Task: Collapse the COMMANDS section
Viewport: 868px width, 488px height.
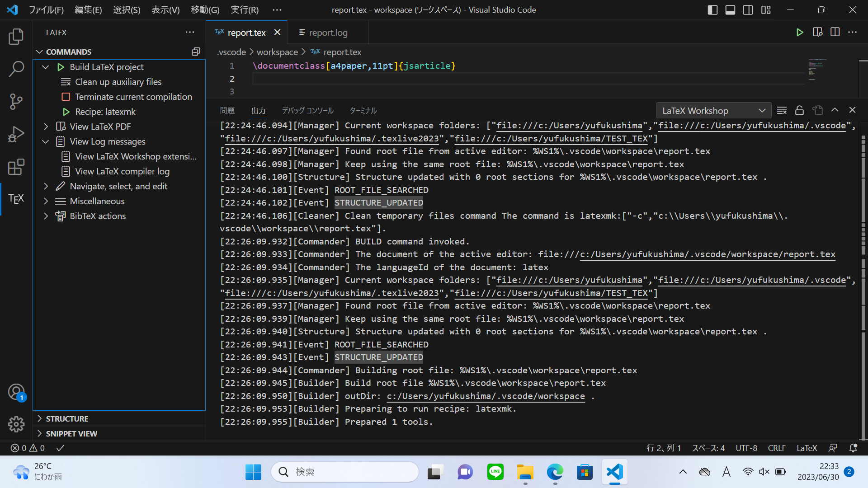Action: (39, 52)
